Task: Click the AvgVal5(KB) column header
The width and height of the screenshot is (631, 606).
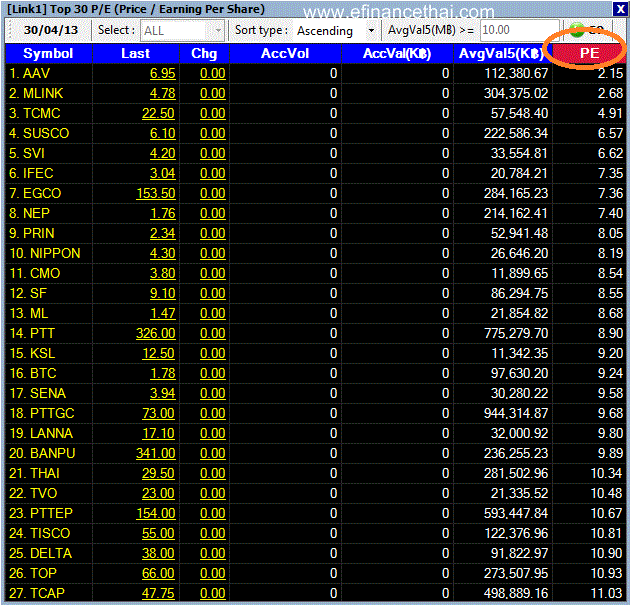Action: pyautogui.click(x=502, y=54)
